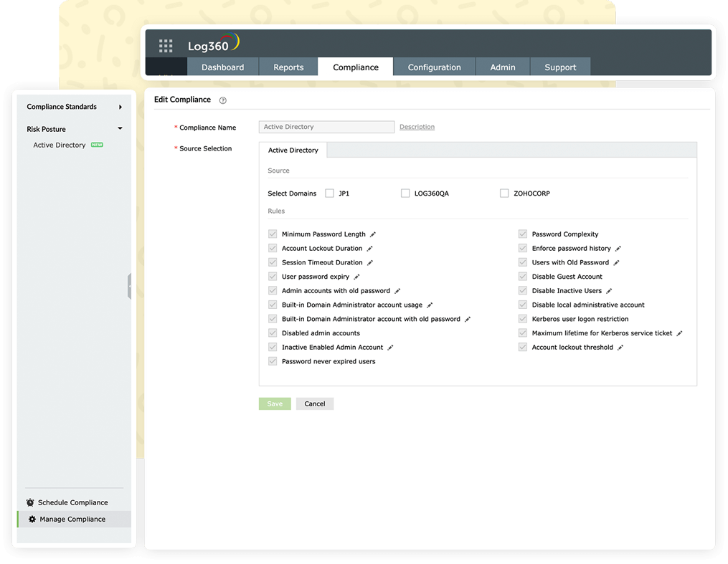Switch to the Dashboard tab

click(222, 67)
